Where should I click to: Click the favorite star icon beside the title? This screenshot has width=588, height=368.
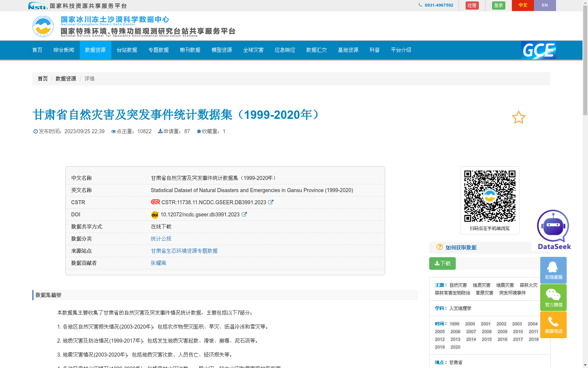519,117
